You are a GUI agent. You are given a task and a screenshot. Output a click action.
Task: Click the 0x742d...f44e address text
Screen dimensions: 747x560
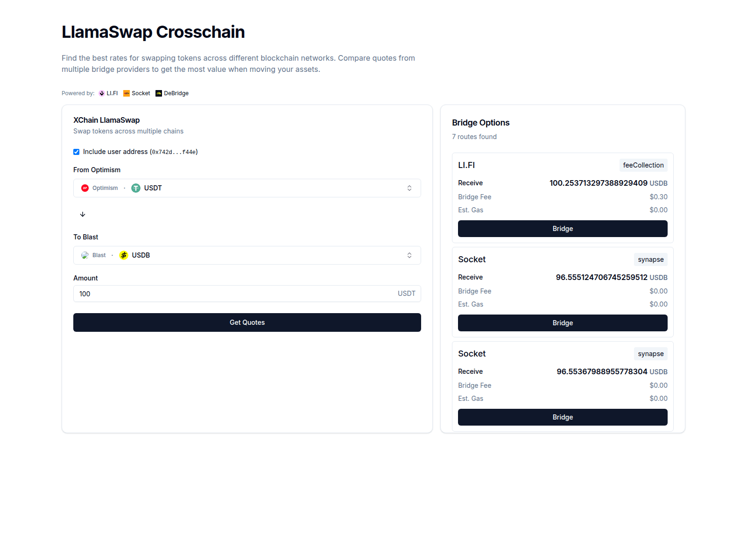pos(174,152)
